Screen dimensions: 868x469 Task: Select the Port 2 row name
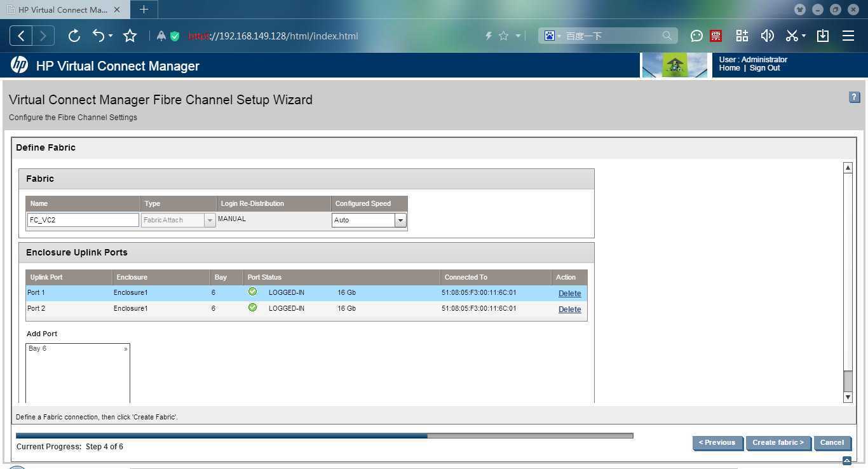(36, 308)
